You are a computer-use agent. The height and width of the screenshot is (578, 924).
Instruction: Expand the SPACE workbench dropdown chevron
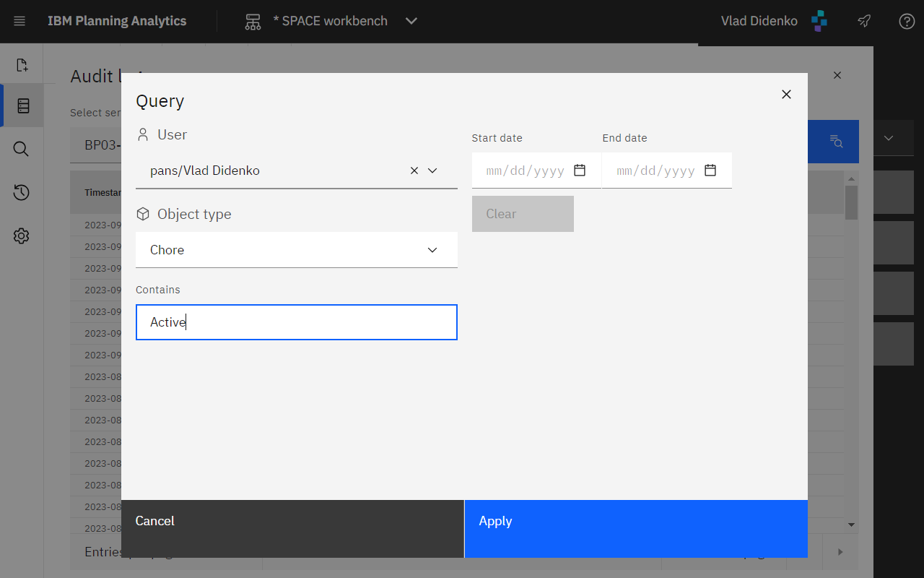[x=411, y=21]
